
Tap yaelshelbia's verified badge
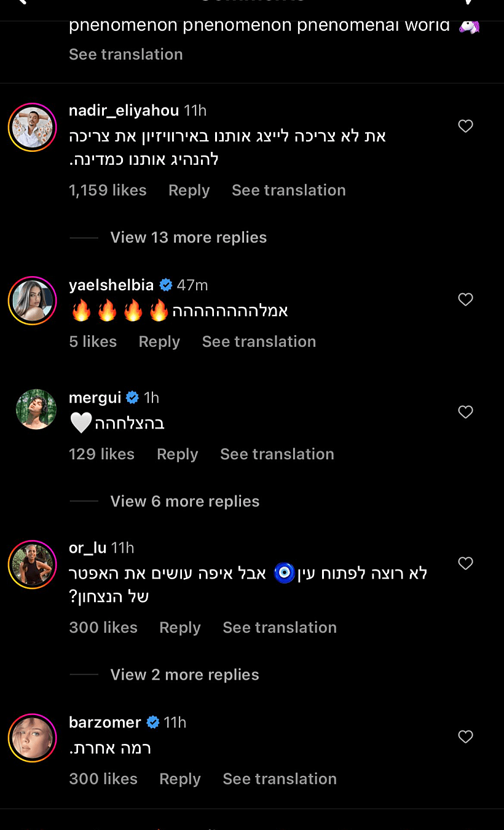pyautogui.click(x=166, y=285)
